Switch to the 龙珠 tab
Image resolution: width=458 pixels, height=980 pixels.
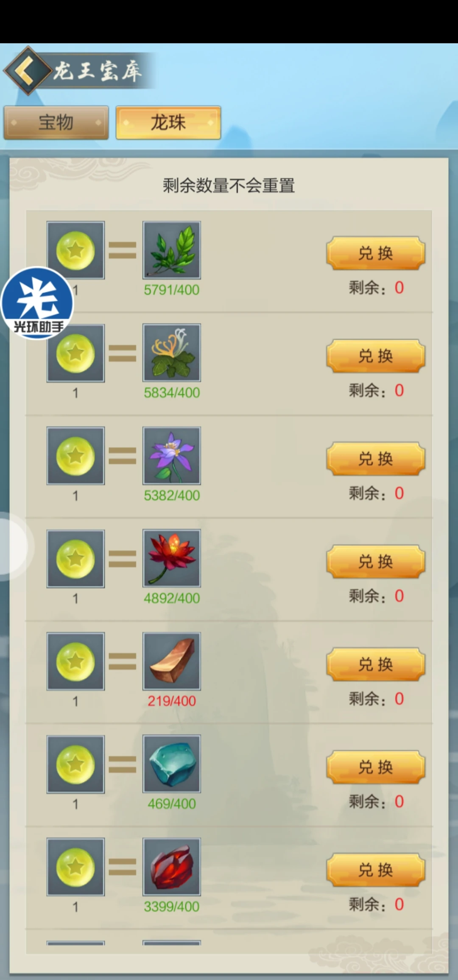[x=168, y=123]
